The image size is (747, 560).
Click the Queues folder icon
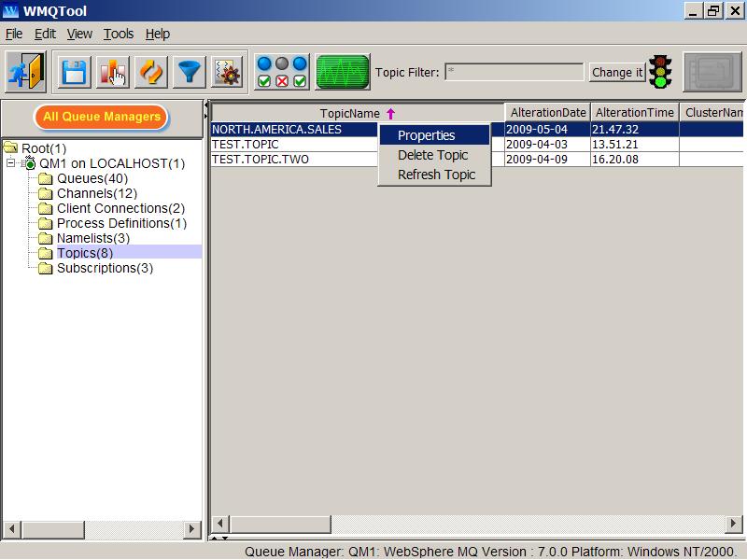[45, 178]
